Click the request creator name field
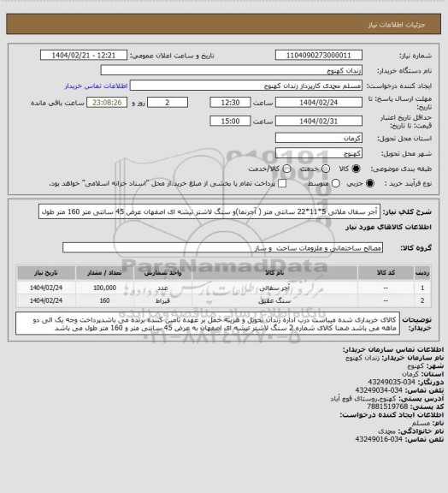Image resolution: width=448 pixels, height=493 pixels. [x=246, y=86]
